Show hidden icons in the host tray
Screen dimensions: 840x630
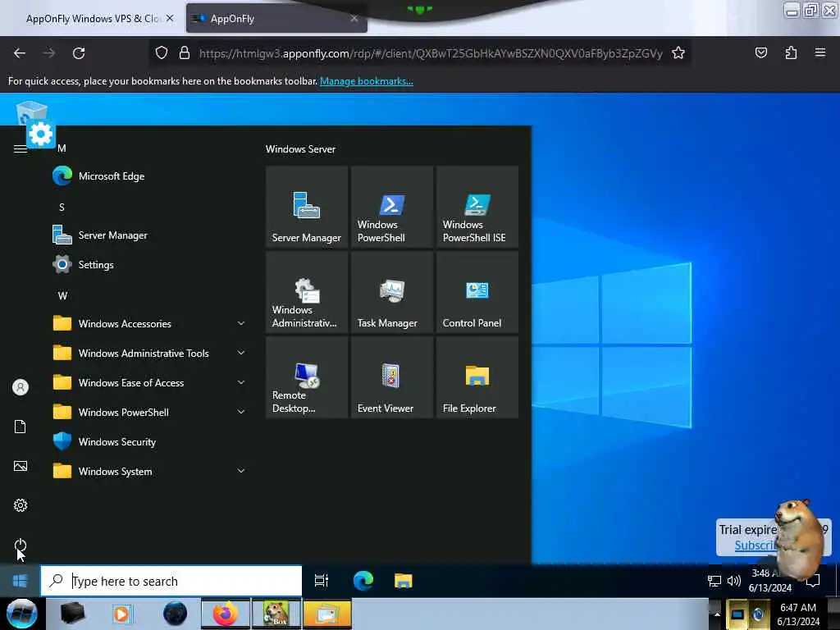[717, 614]
